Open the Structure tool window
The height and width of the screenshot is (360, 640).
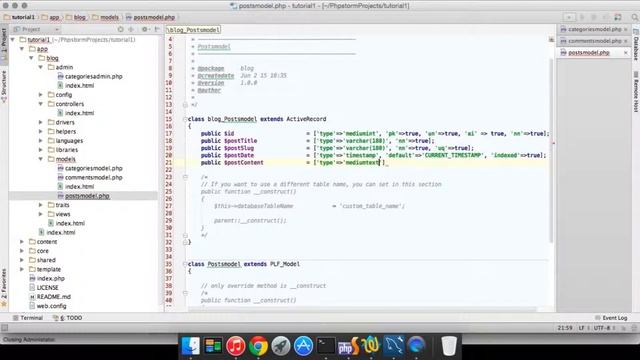click(x=4, y=87)
